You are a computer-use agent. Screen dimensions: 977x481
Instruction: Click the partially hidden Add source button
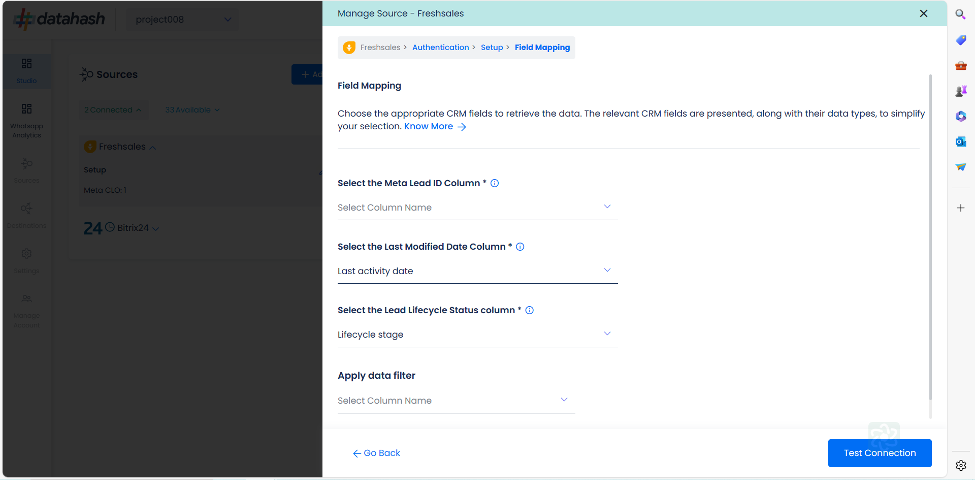(x=307, y=75)
